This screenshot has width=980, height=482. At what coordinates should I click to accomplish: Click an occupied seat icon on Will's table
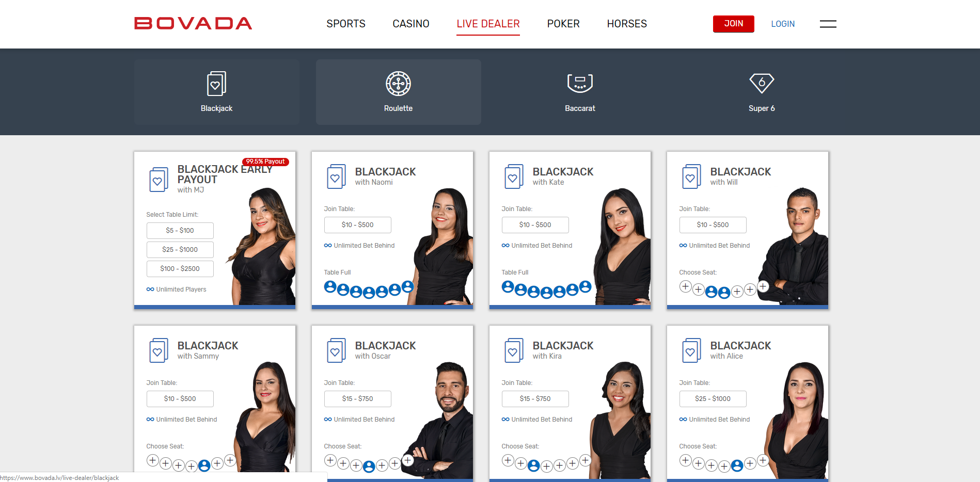tap(711, 292)
